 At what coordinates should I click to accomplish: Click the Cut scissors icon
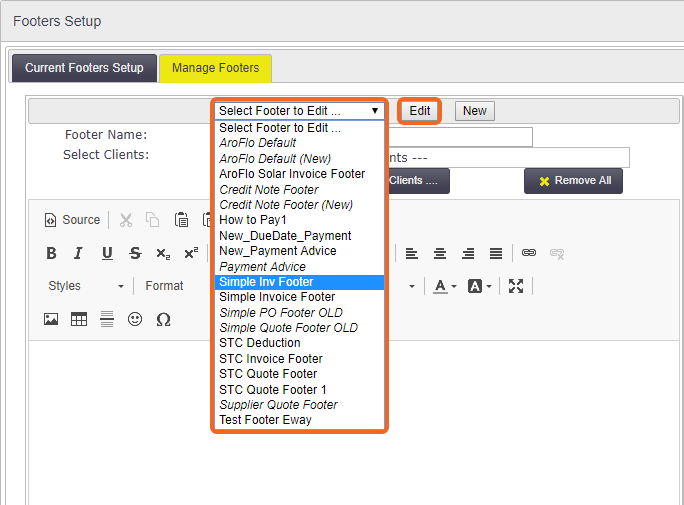click(126, 220)
